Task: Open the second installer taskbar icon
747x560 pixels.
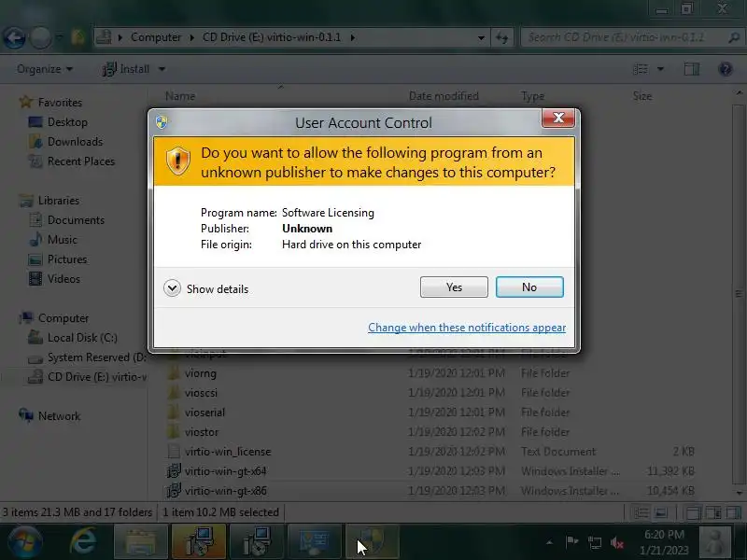Action: pyautogui.click(x=256, y=541)
